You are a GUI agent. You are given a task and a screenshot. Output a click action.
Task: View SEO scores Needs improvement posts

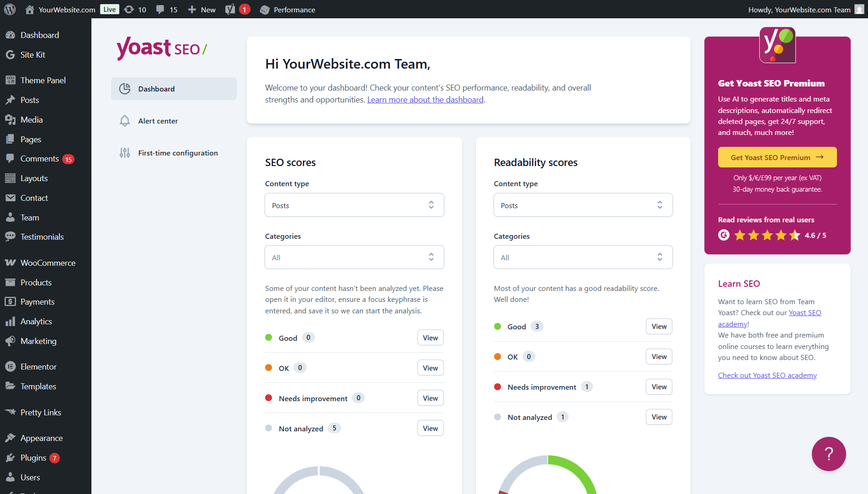pyautogui.click(x=430, y=398)
